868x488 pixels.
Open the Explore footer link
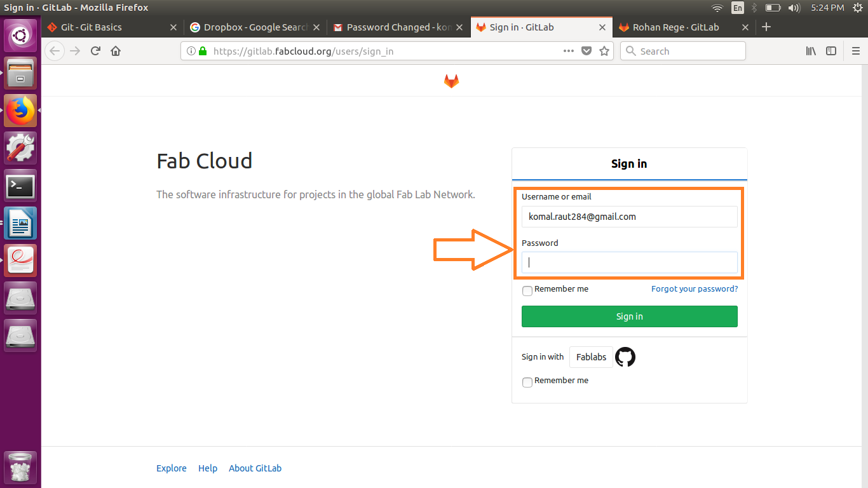[x=172, y=468]
